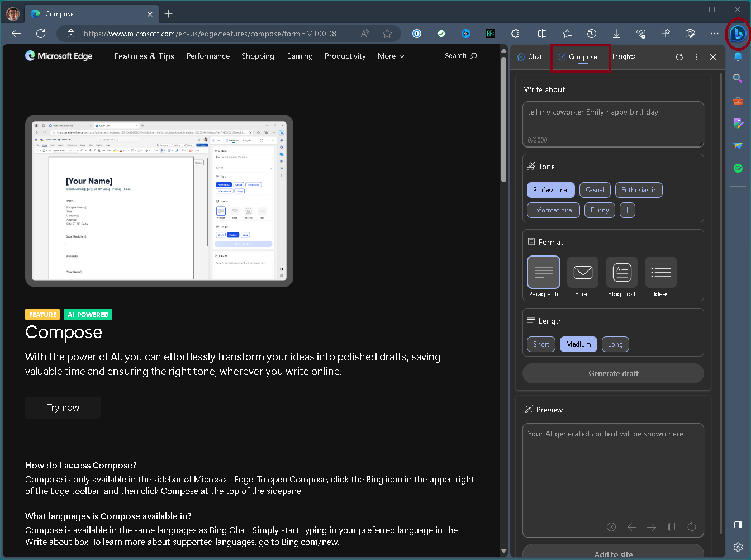Open a new tab

pos(169,14)
